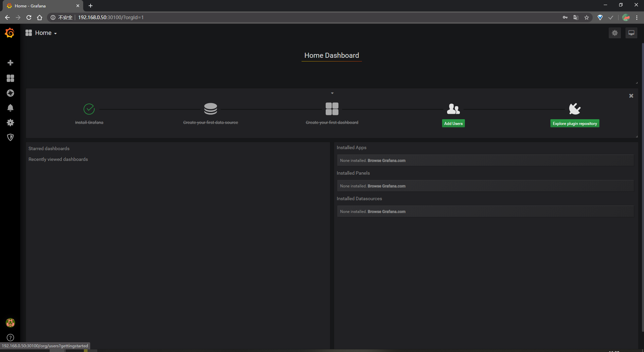This screenshot has height=352, width=644.
Task: Open the Install Grafana step link
Action: (89, 123)
